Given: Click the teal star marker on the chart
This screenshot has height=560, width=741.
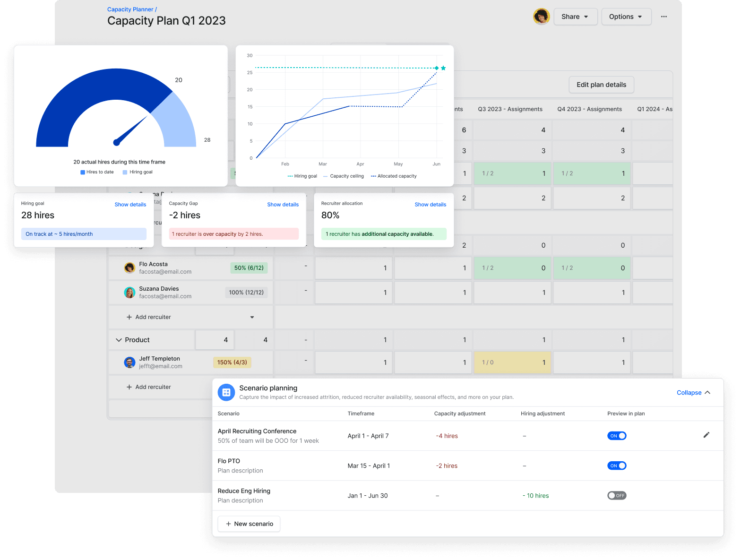Looking at the screenshot, I should pyautogui.click(x=443, y=68).
